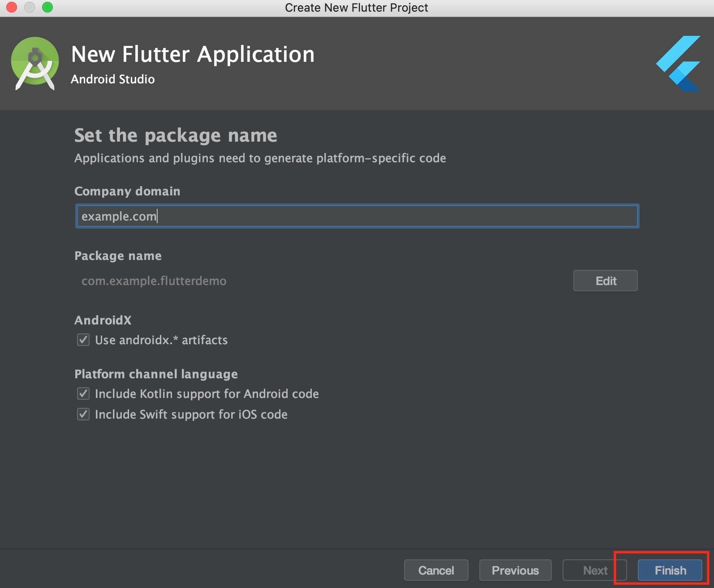The width and height of the screenshot is (714, 588).
Task: Click the AndroidX section label
Action: (x=103, y=320)
